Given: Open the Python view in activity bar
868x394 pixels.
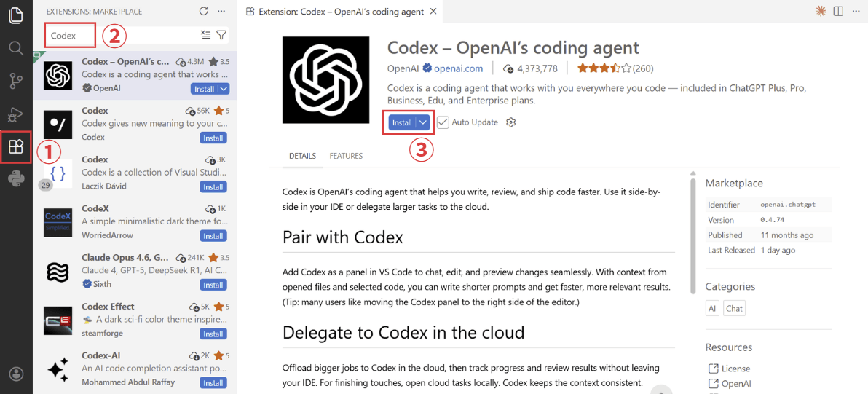Looking at the screenshot, I should [16, 178].
